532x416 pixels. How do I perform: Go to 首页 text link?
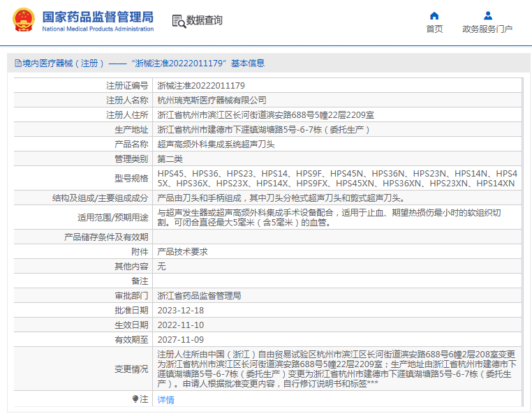click(x=434, y=29)
